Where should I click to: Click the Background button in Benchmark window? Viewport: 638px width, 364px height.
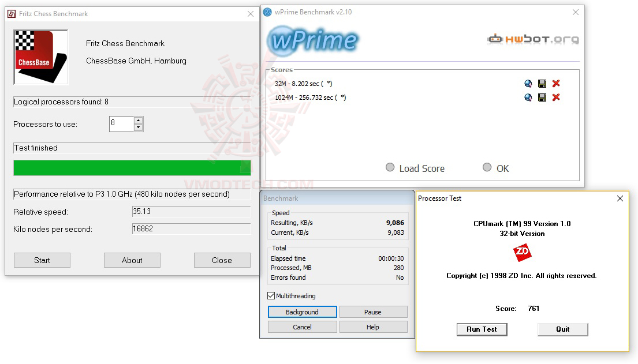click(x=303, y=312)
